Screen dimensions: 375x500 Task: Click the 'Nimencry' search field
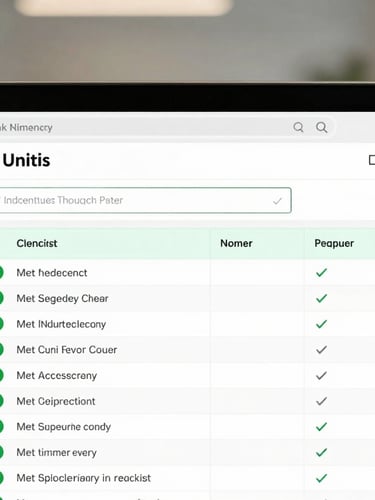(167, 127)
